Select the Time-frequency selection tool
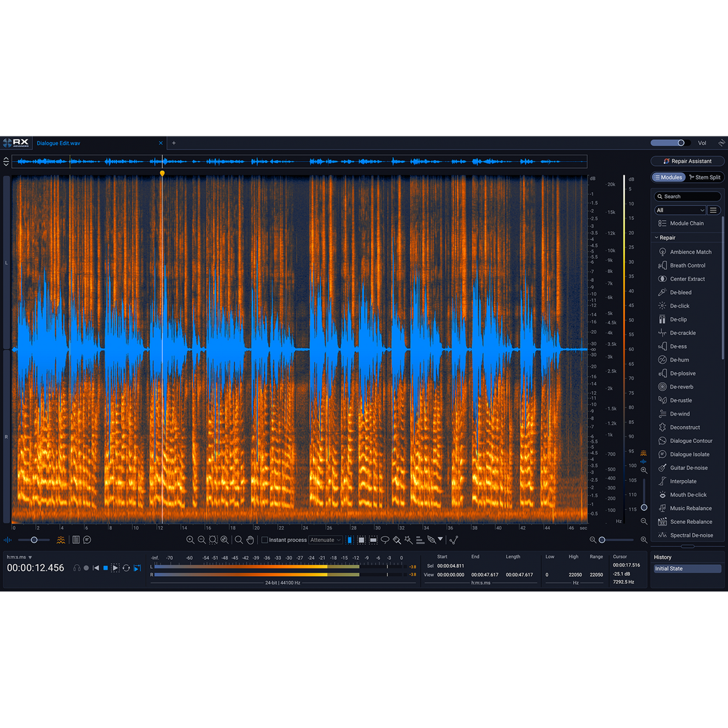This screenshot has height=728, width=728. (x=361, y=540)
